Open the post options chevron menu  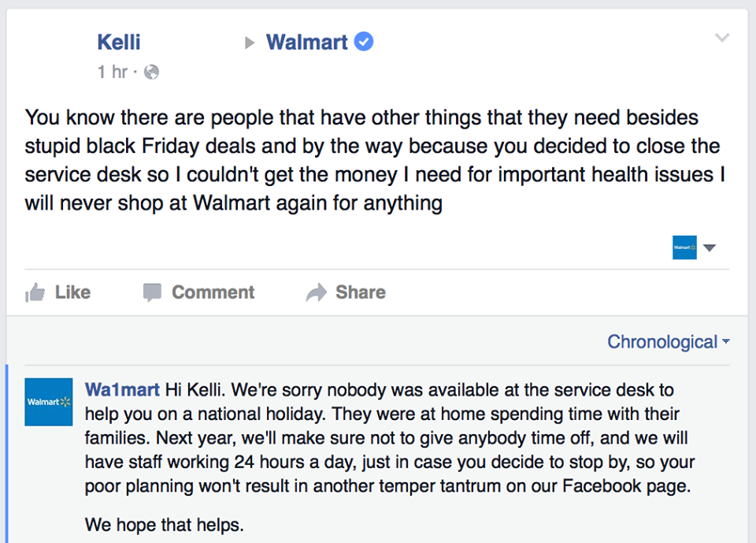click(x=722, y=38)
